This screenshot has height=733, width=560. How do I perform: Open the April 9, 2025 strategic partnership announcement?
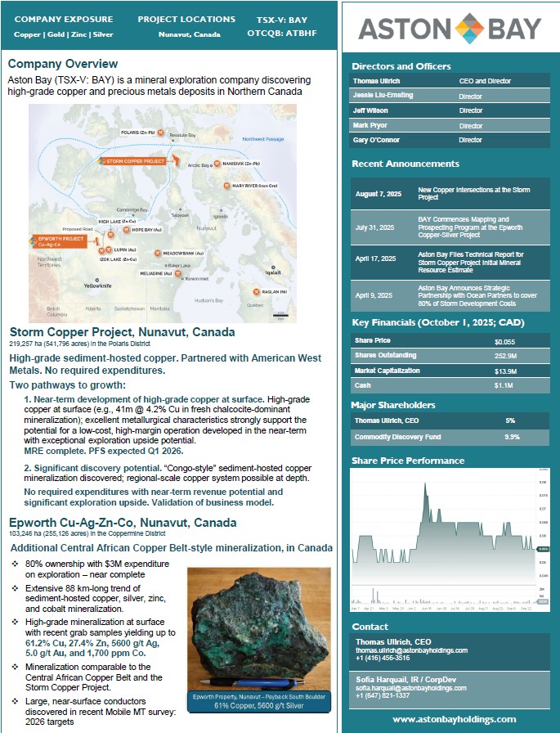tap(473, 295)
